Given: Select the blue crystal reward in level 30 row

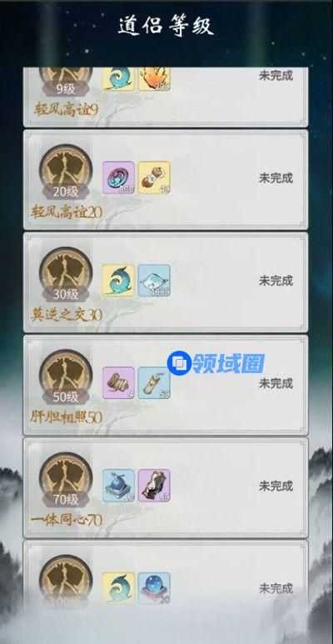Looking at the screenshot, I should tap(154, 280).
